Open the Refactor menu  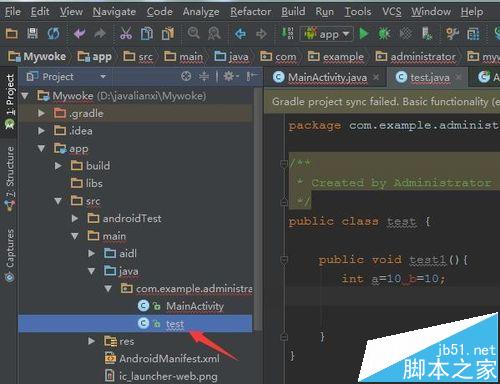point(251,12)
